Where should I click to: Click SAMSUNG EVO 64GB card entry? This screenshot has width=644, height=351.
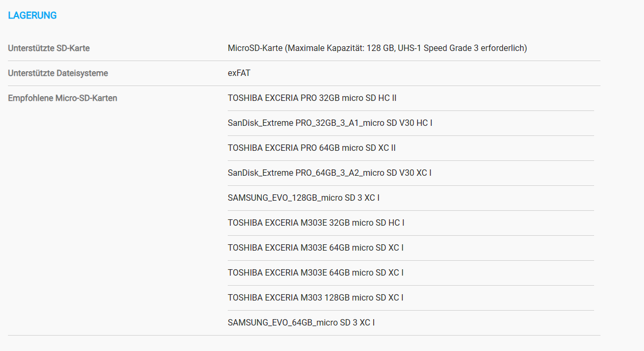(x=301, y=323)
